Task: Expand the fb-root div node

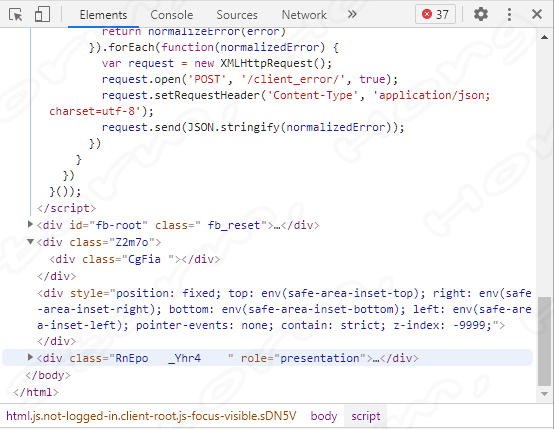Action: click(x=30, y=224)
